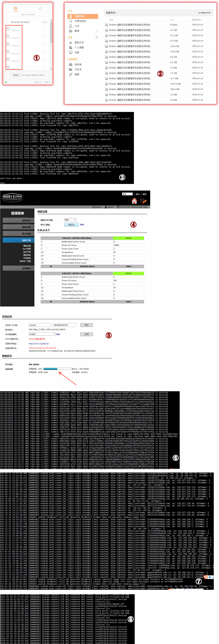219x644 pixels.
Task: Expand the 群组 arrow in sidebar
Action: (97, 31)
